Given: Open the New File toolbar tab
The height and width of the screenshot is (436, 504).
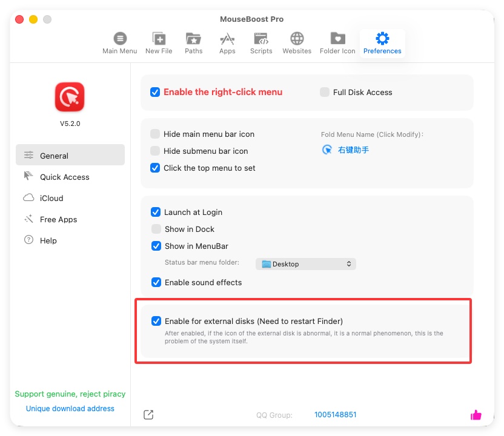Looking at the screenshot, I should (159, 44).
